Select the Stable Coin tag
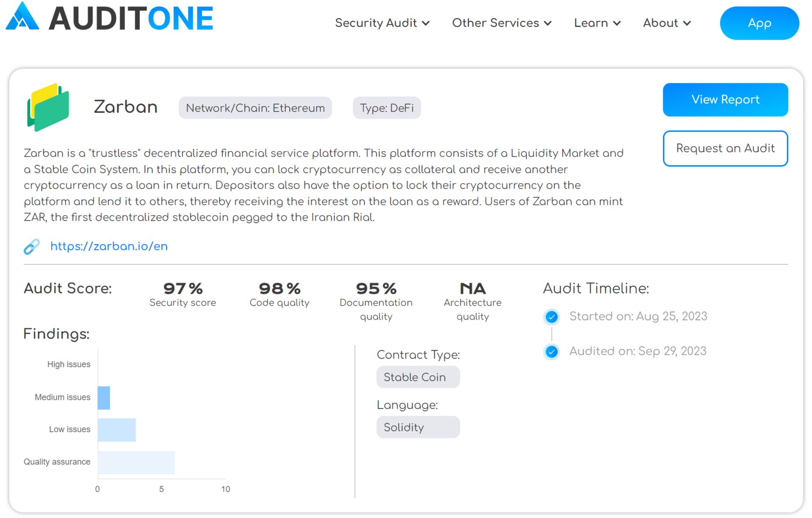The height and width of the screenshot is (518, 812). (x=417, y=377)
